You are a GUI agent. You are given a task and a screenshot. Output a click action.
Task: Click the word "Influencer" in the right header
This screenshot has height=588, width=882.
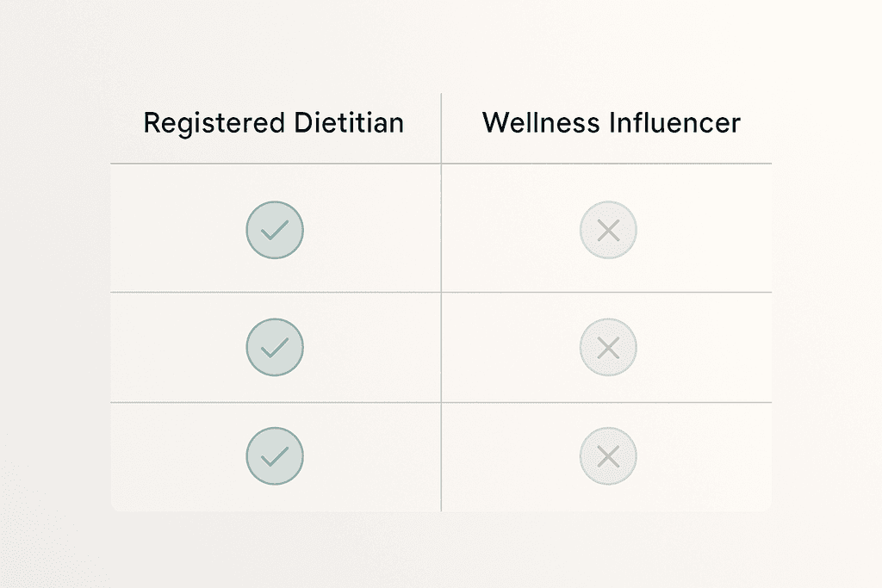674,123
